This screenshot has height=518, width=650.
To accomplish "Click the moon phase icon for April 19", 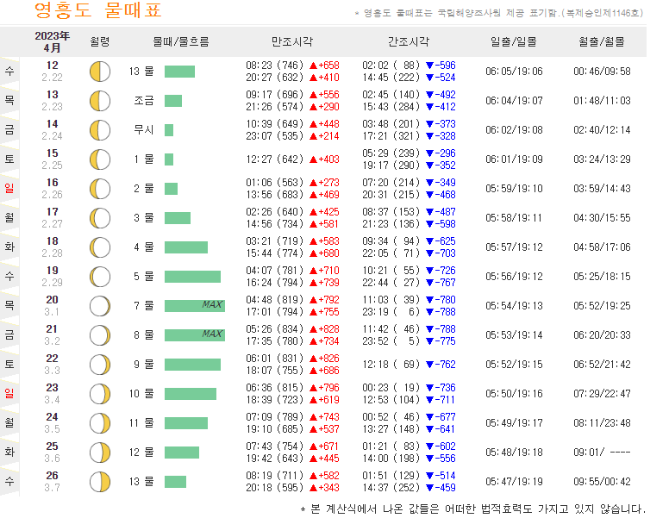I will point(100,277).
